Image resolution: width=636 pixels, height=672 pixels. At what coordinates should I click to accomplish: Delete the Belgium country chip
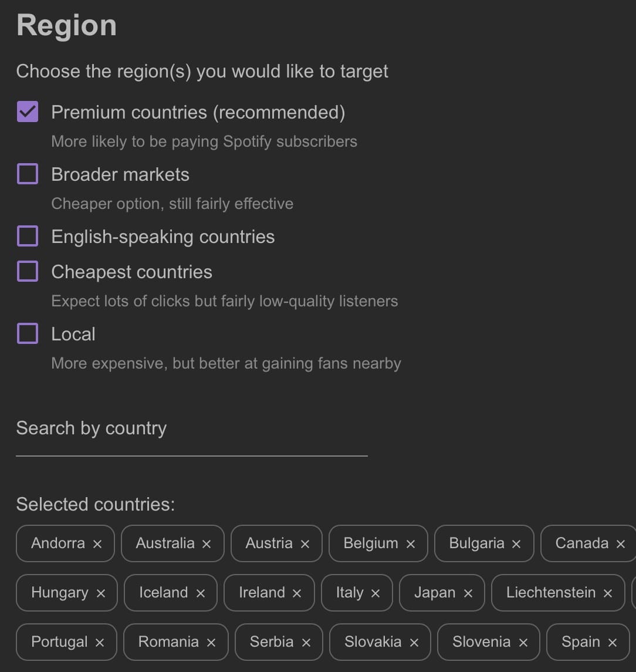coord(411,544)
